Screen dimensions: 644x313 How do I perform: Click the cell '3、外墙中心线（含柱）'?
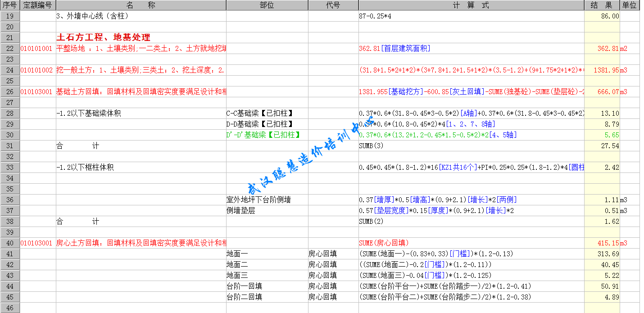tap(141, 16)
